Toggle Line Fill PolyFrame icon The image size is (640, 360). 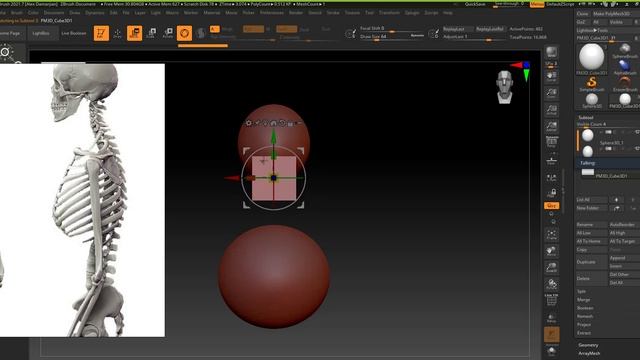[551, 300]
